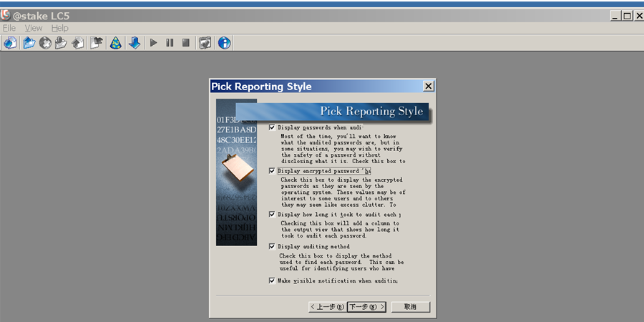
Task: Click the 取消 cancel button
Action: click(x=410, y=307)
